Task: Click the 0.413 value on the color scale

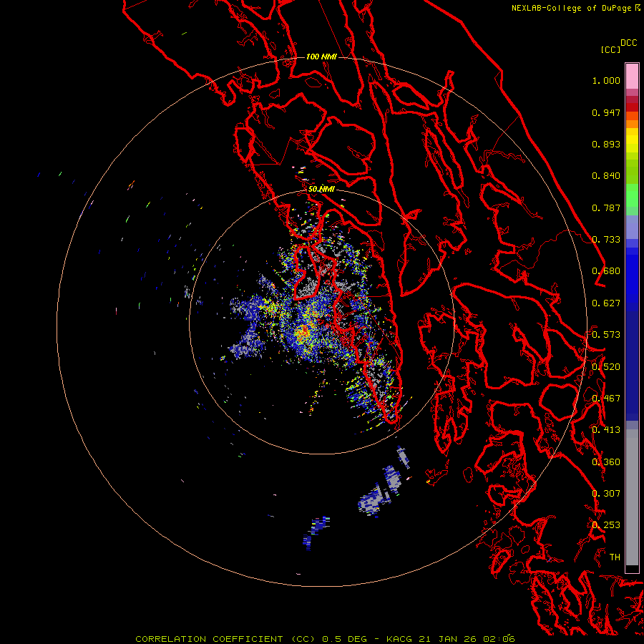Action: 606,430
